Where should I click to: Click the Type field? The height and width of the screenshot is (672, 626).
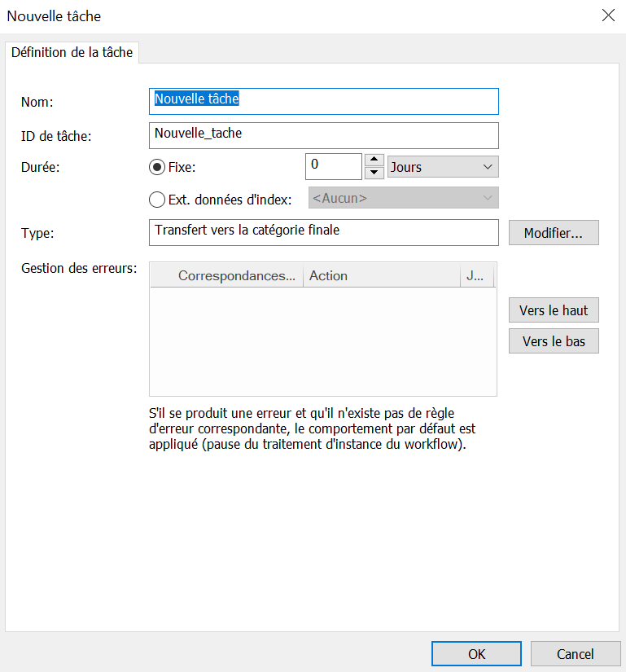point(324,232)
